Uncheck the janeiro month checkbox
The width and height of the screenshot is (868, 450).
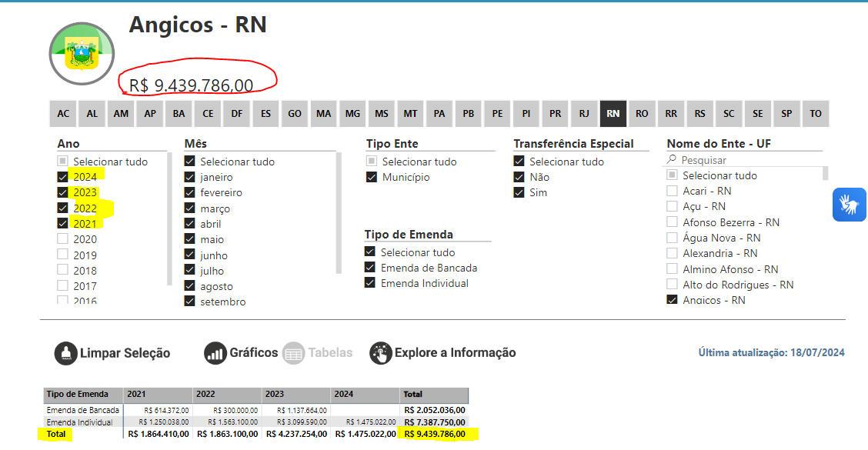click(x=190, y=177)
